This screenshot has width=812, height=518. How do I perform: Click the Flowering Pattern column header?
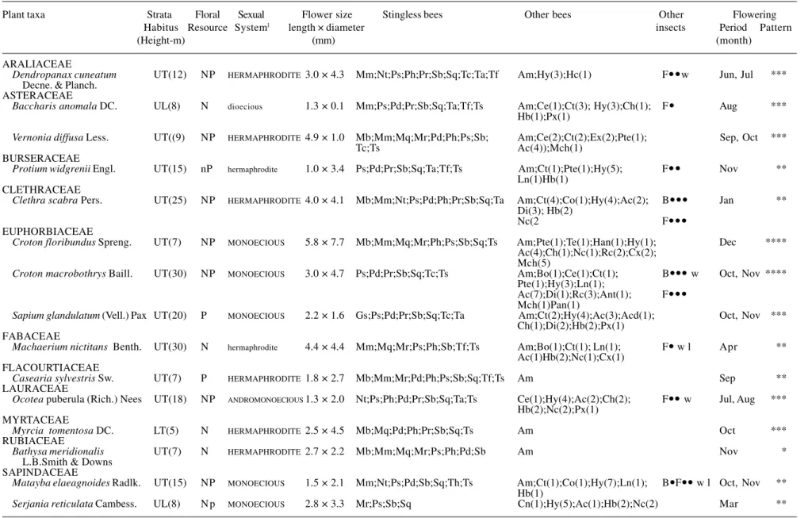click(x=776, y=28)
